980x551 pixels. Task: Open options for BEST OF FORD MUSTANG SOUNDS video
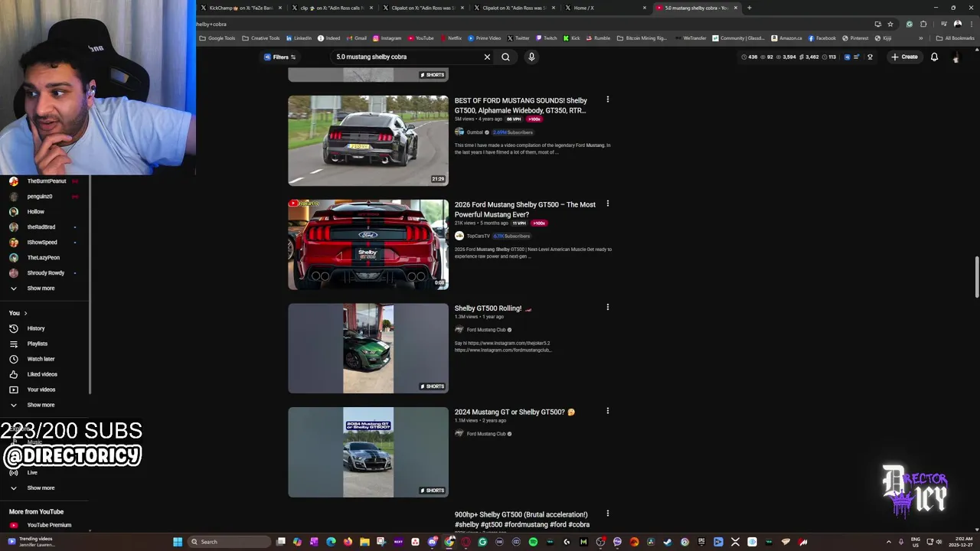(x=608, y=99)
